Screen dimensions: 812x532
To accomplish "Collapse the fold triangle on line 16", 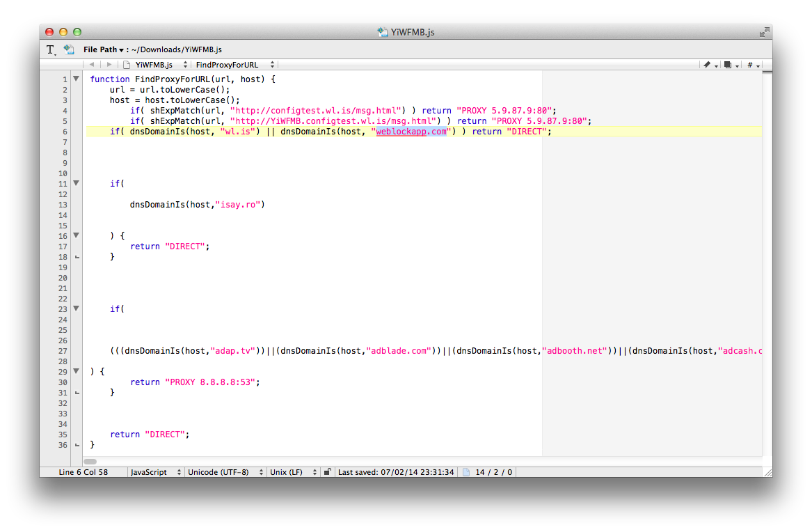I will click(76, 235).
